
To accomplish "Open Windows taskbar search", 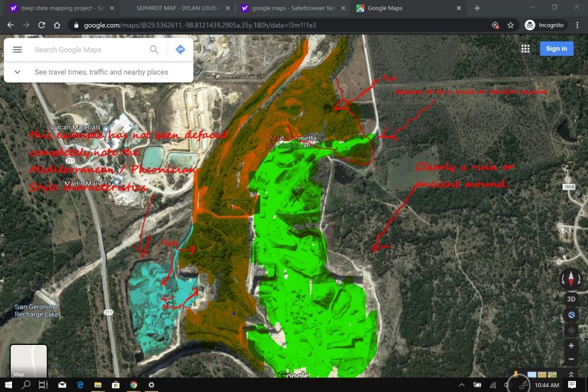I will pyautogui.click(x=26, y=385).
